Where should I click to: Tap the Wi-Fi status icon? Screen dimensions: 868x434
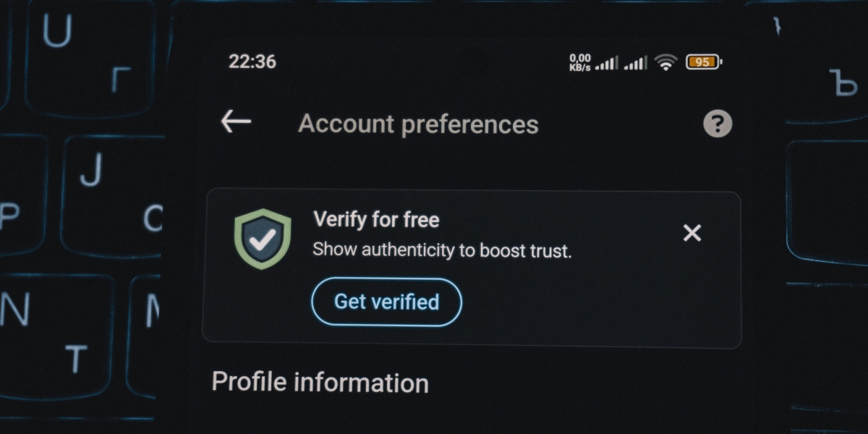point(665,62)
